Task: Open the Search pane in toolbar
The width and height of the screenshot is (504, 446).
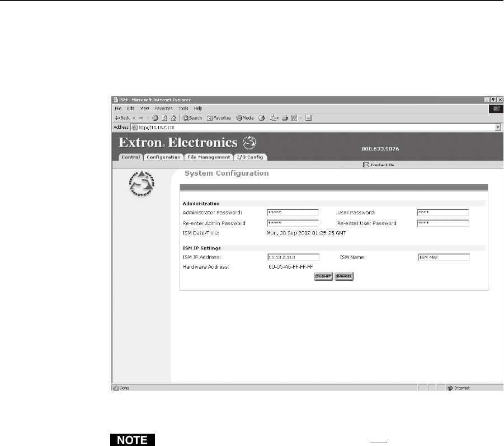Action: tap(192, 118)
